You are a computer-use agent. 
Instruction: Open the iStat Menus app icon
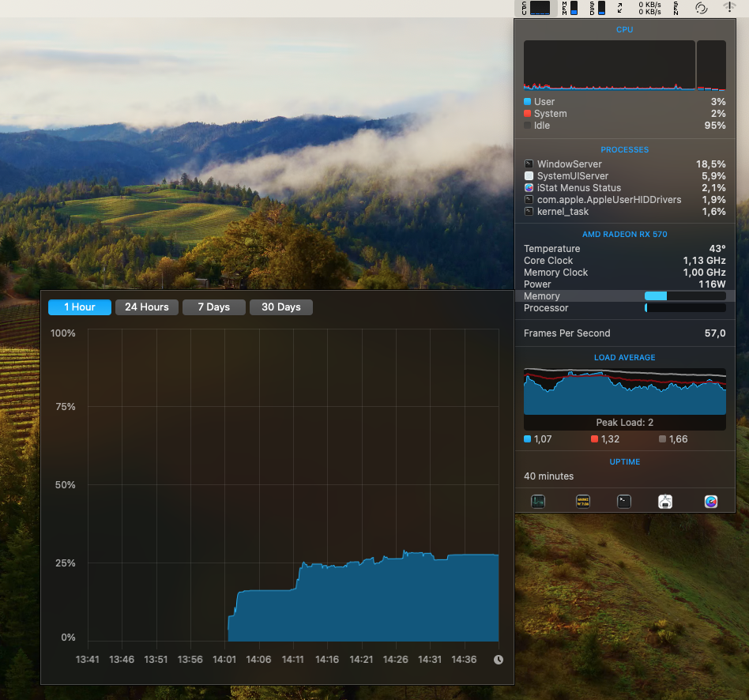[711, 502]
